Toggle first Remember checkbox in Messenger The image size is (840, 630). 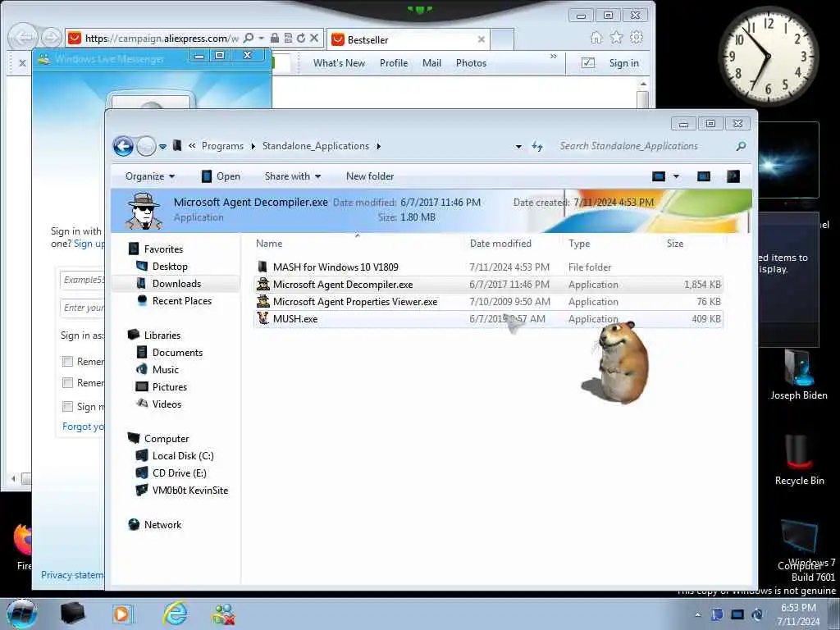tap(67, 362)
